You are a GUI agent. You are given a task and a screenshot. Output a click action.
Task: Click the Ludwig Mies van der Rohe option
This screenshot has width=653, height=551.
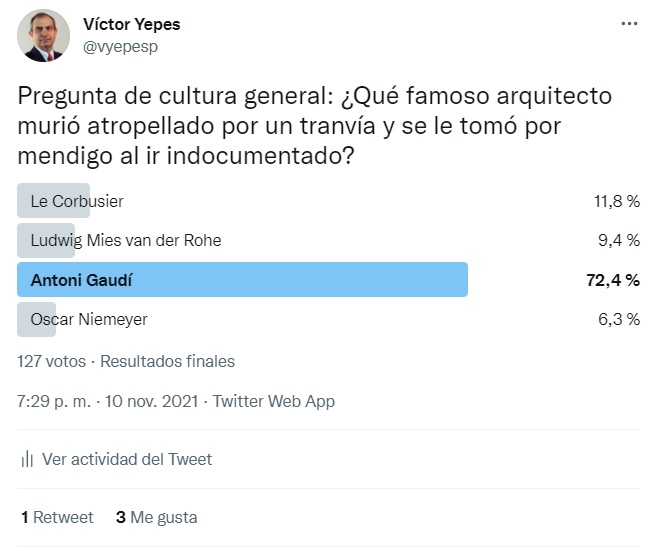[x=126, y=240]
